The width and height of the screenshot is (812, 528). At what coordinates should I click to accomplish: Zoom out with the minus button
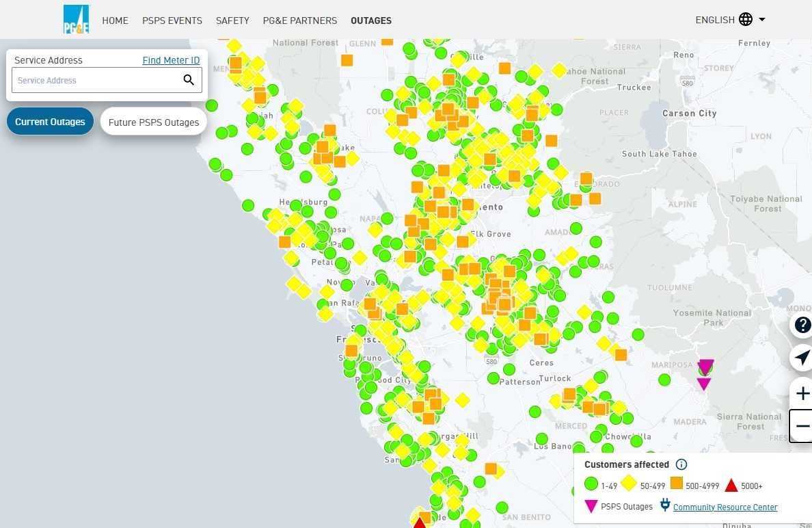tap(802, 426)
